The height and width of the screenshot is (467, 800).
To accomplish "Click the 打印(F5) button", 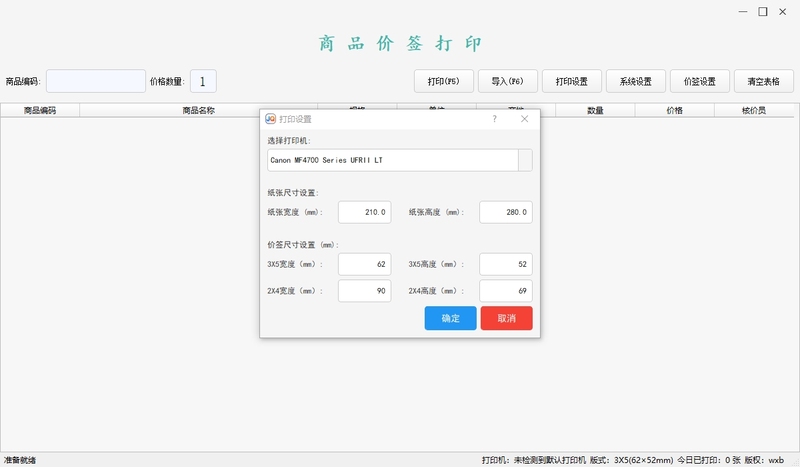I will click(443, 81).
